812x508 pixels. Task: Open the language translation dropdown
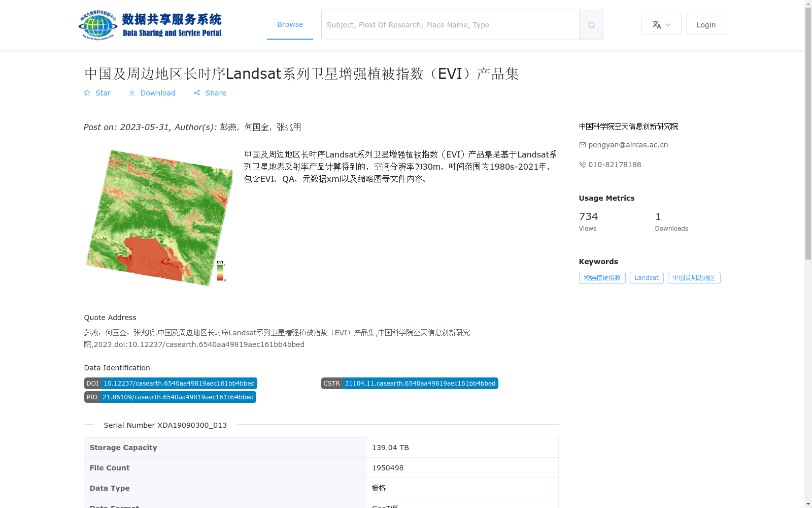pos(661,25)
